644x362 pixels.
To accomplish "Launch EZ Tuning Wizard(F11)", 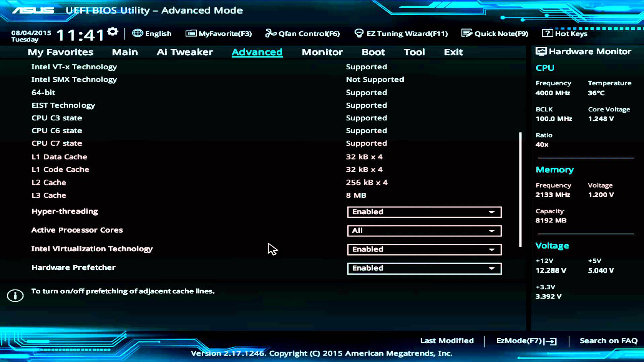I will pyautogui.click(x=401, y=34).
